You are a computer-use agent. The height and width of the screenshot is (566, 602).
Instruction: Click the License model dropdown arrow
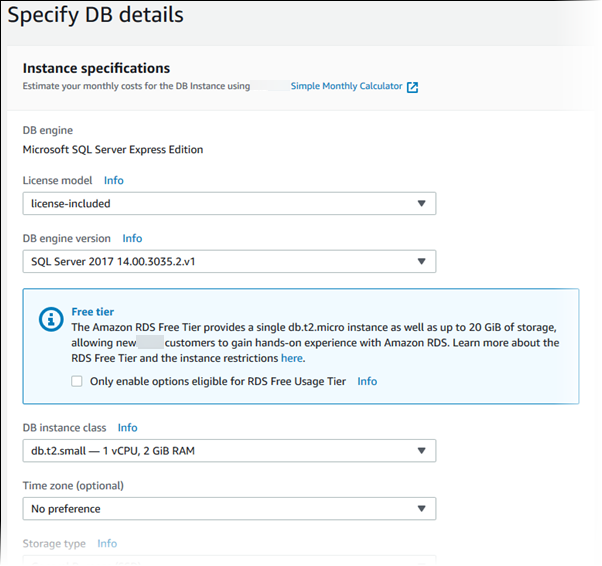tap(421, 204)
